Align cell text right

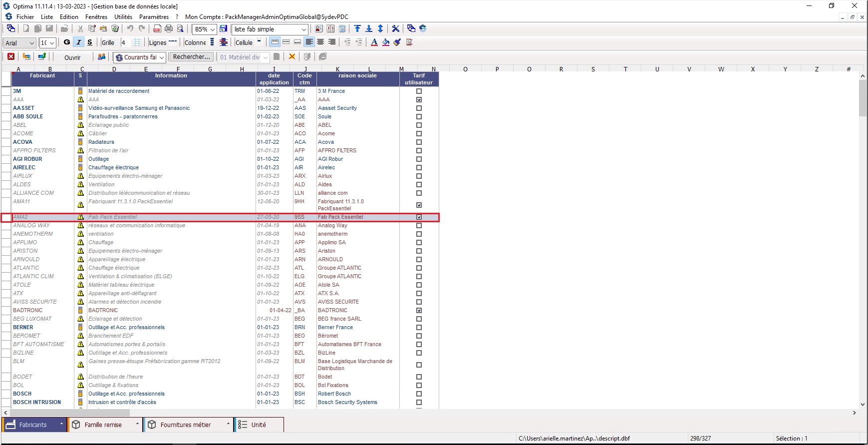pos(332,42)
